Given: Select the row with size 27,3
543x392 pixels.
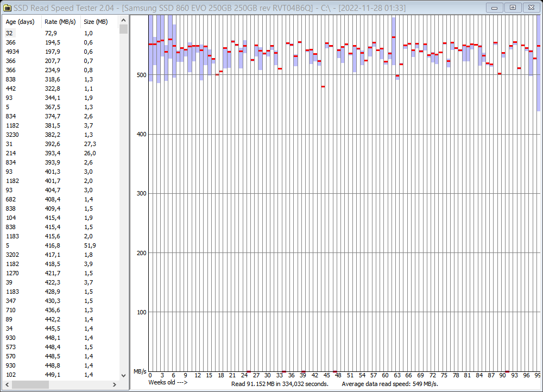Looking at the screenshot, I should click(x=61, y=144).
